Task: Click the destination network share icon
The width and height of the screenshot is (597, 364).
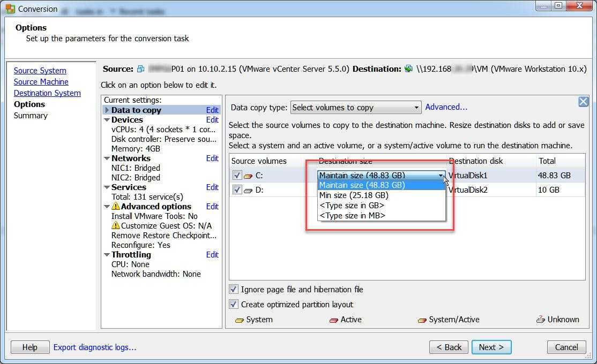Action: point(408,69)
